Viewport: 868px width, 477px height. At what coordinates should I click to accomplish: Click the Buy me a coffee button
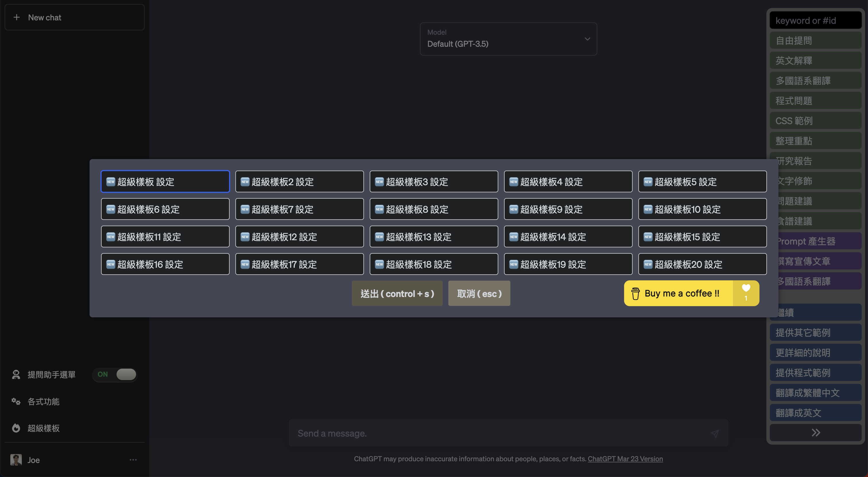[678, 293]
